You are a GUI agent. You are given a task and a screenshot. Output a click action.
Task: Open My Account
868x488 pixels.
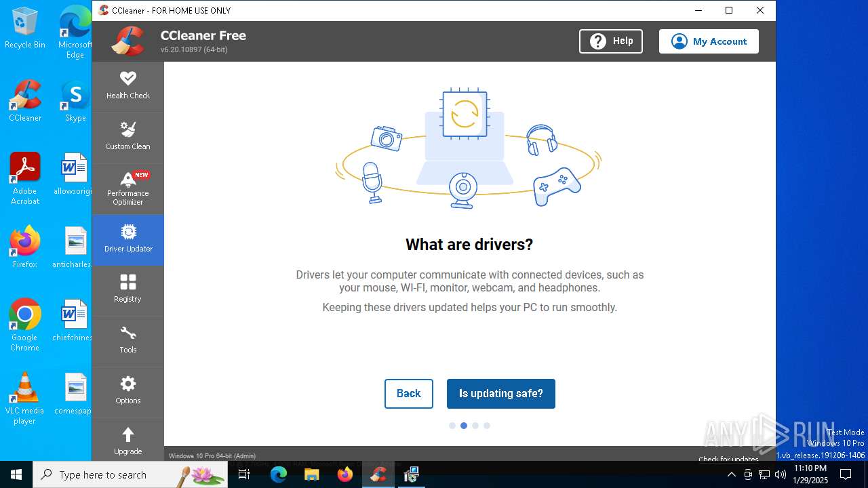(709, 41)
